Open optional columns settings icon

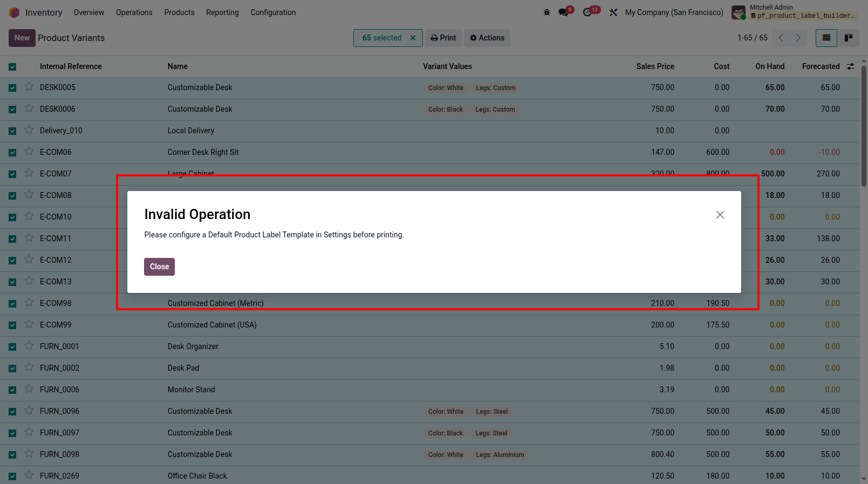point(851,66)
